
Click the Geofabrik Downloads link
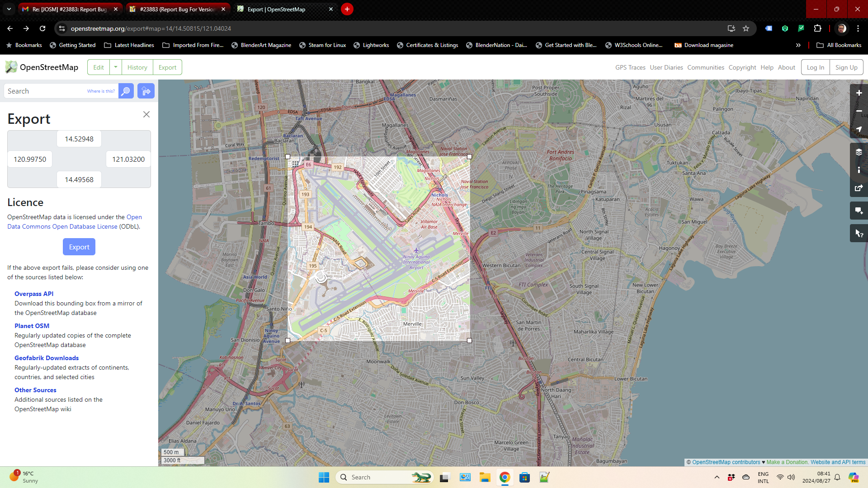tap(47, 358)
